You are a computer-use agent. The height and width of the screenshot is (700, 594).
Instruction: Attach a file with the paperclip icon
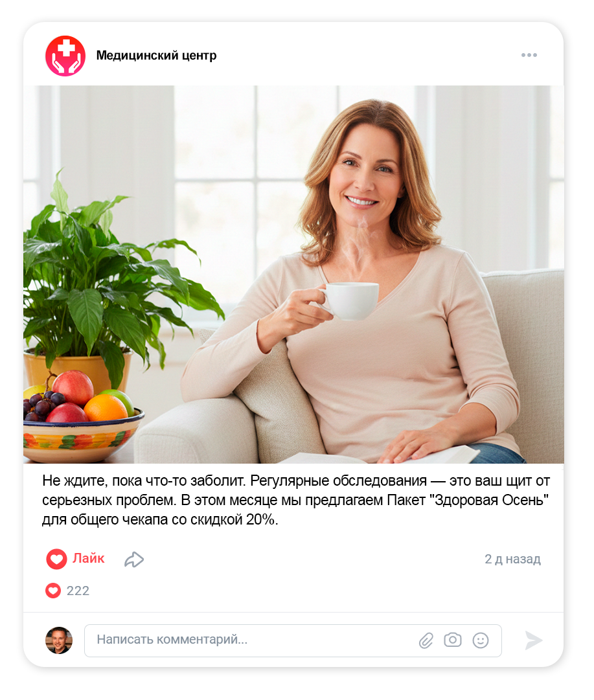[426, 640]
